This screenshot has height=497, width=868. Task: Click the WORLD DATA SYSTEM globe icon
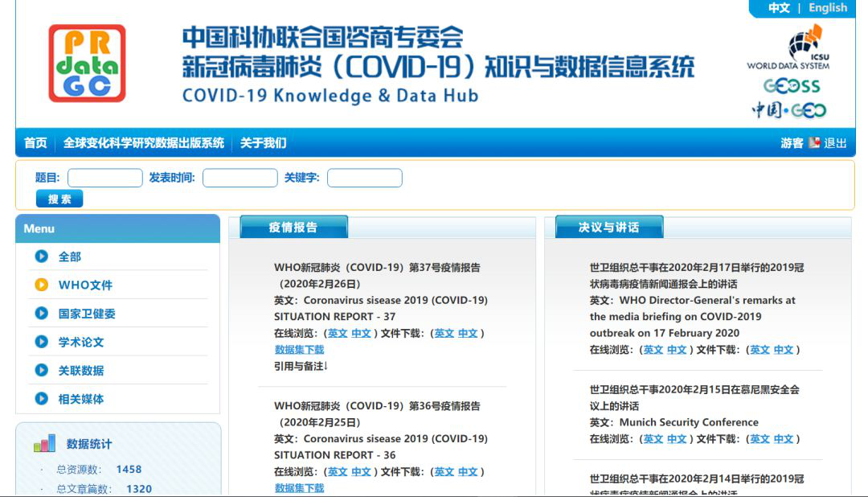click(800, 44)
